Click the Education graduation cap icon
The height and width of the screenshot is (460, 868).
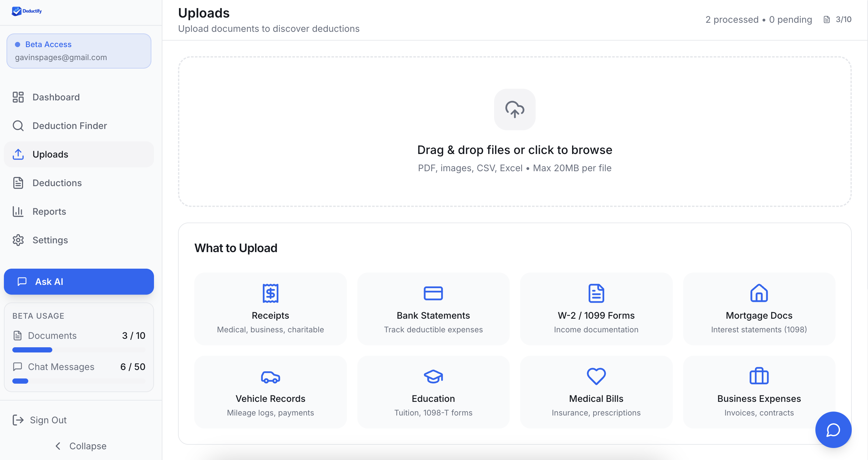tap(433, 377)
